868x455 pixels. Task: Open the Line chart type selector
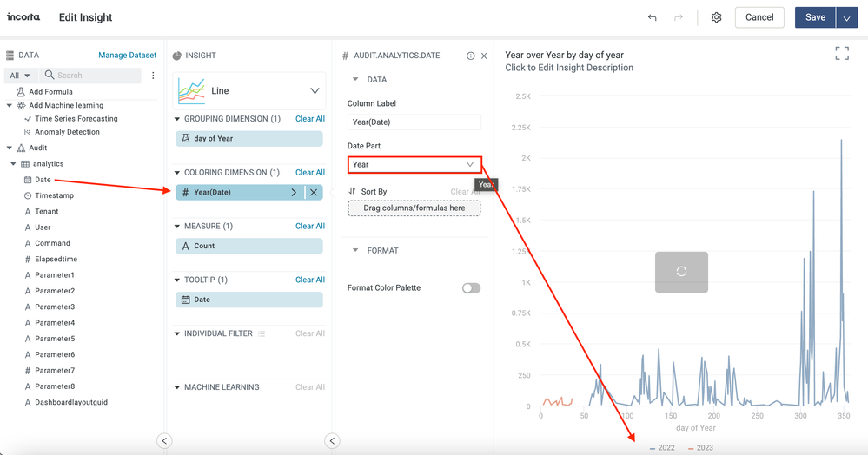point(249,90)
